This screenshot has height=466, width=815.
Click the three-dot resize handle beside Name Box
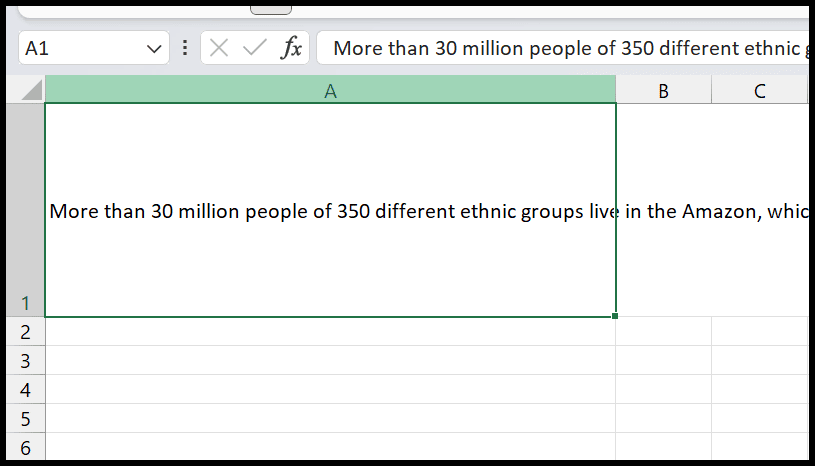[x=185, y=48]
